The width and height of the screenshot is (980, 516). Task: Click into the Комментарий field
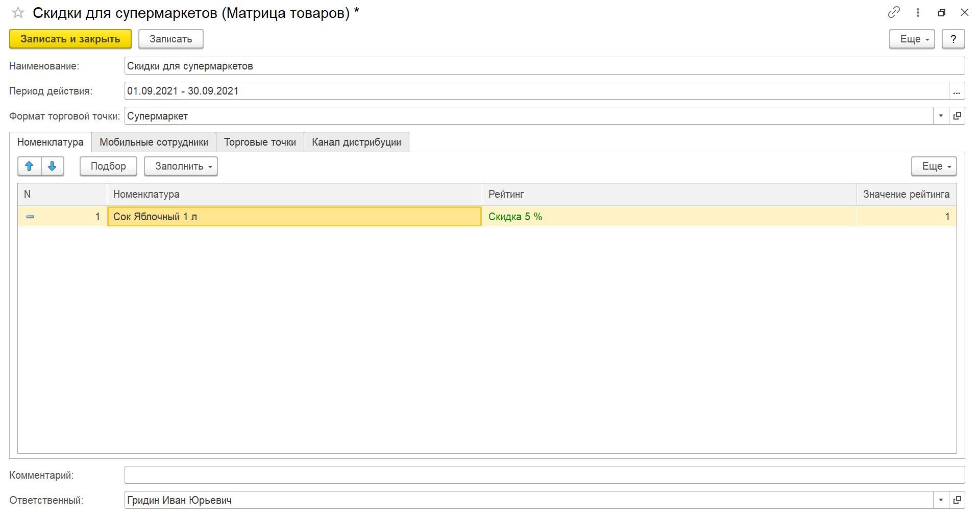[544, 475]
